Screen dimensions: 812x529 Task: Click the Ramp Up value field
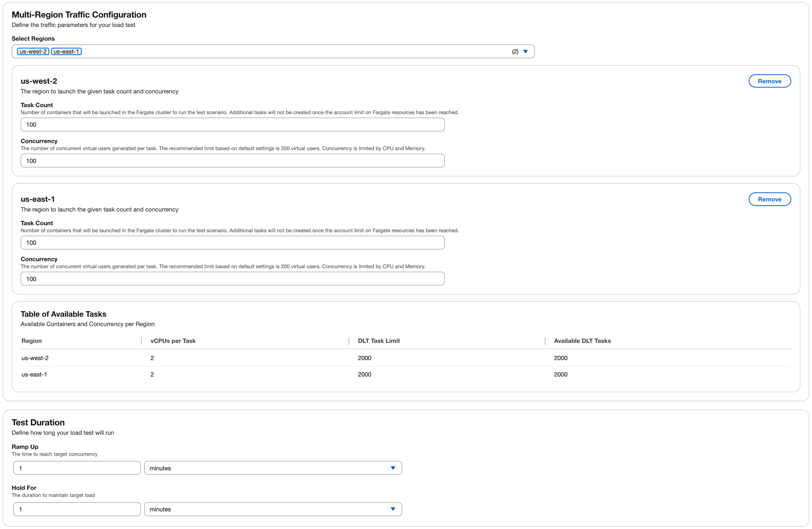click(x=77, y=468)
